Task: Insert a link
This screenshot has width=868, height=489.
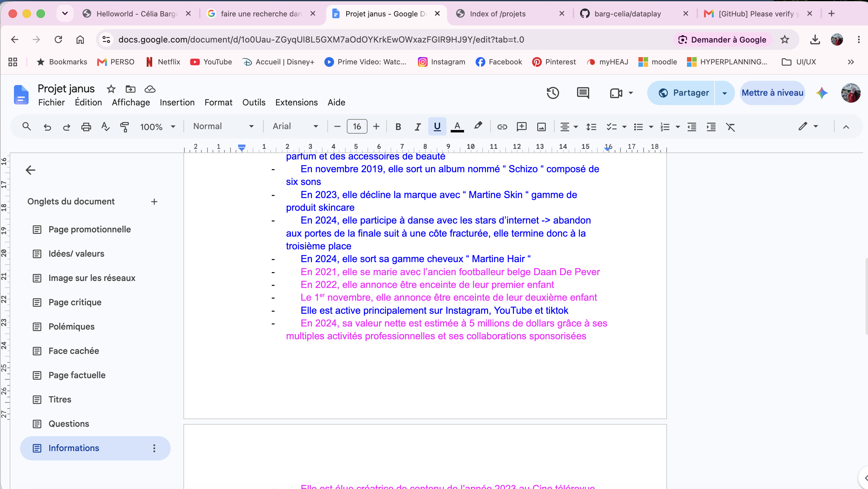Action: click(x=502, y=127)
